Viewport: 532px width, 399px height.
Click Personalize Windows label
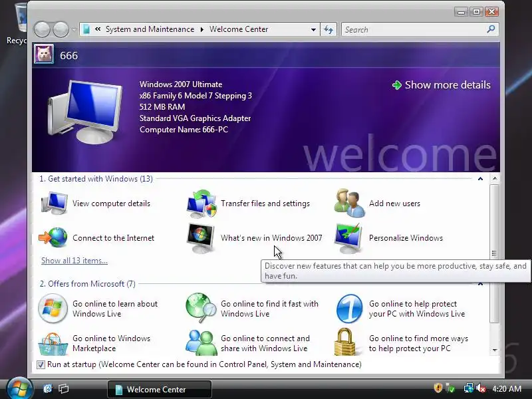click(406, 238)
